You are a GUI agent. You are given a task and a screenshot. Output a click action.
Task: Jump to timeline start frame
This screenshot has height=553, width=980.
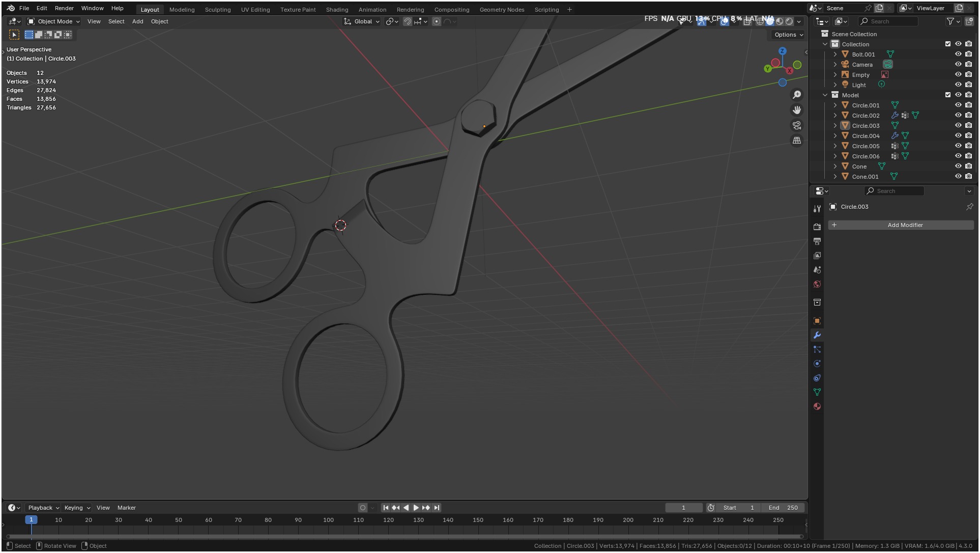pos(386,508)
